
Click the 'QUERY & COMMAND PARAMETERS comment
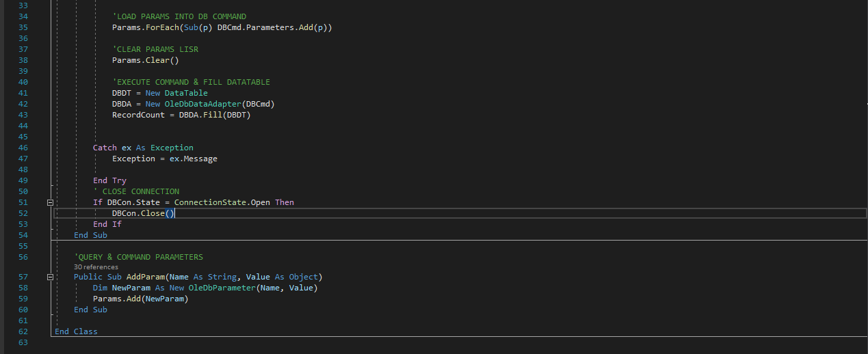coord(138,257)
